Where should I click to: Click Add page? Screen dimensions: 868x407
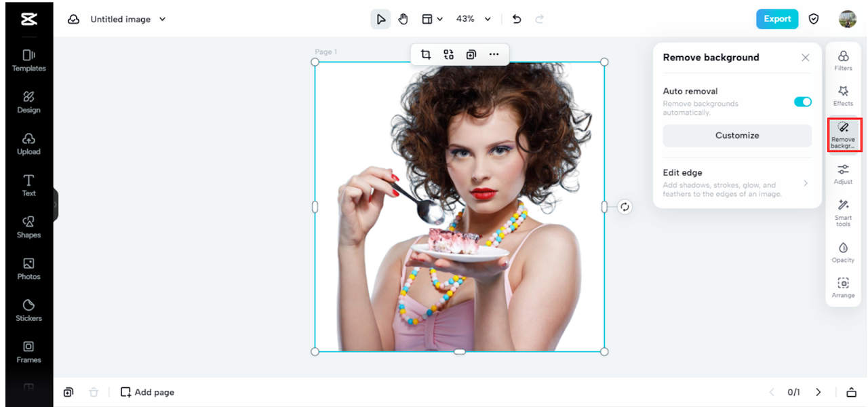point(147,392)
